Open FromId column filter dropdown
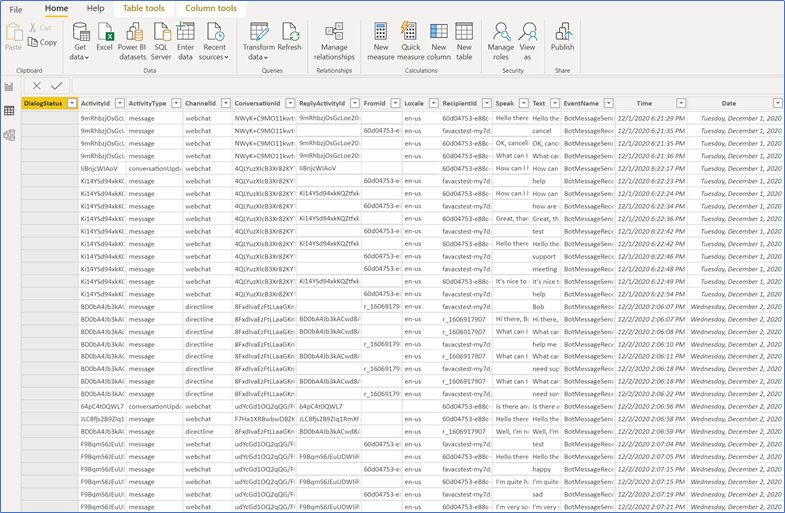 [x=396, y=103]
